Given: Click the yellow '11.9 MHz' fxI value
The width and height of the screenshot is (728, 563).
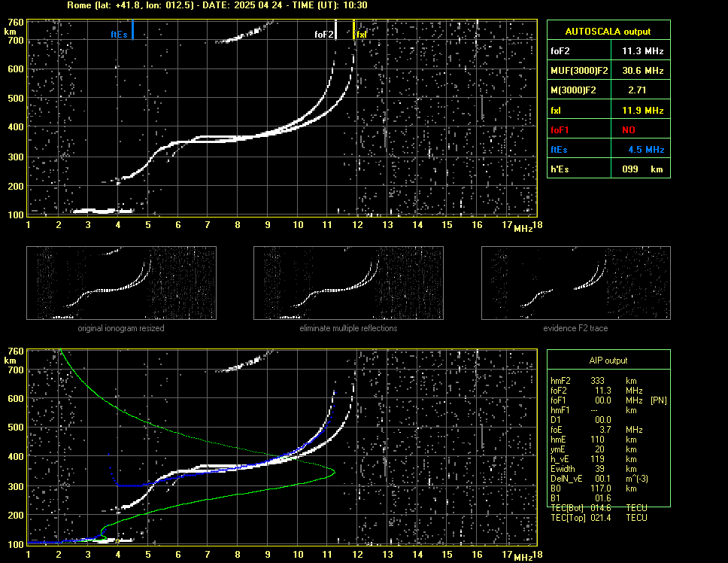Looking at the screenshot, I should pos(642,111).
